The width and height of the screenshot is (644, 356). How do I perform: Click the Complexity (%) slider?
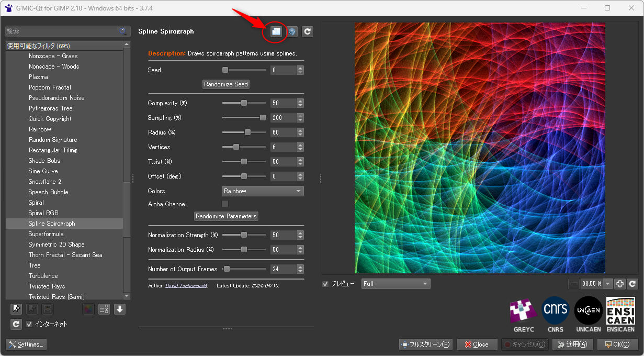click(244, 103)
